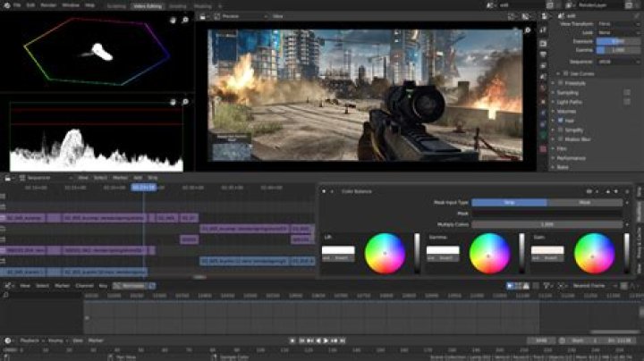Open the graph editor filter funnel icon

pyautogui.click(x=547, y=286)
